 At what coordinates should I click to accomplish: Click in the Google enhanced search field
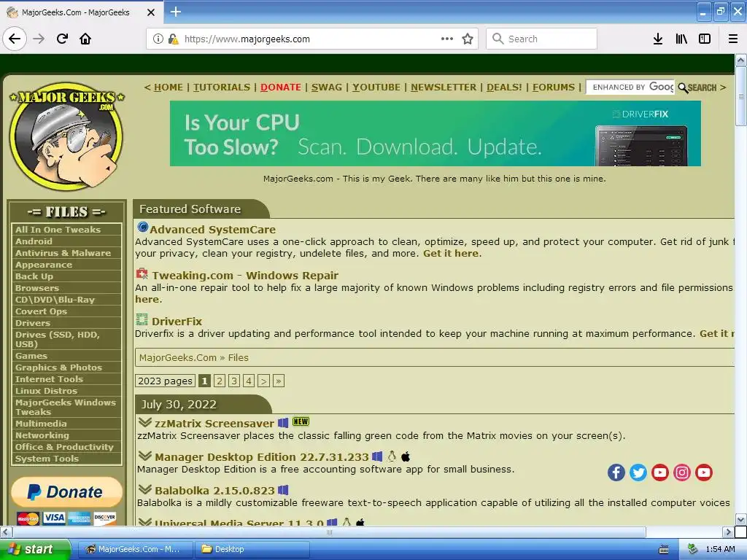click(630, 87)
